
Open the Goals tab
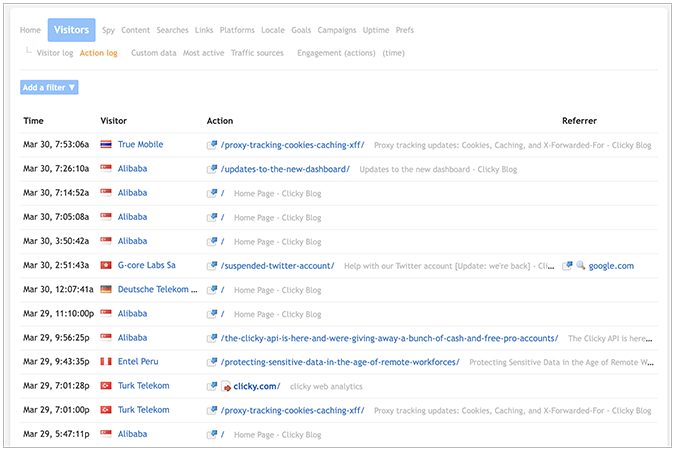tap(301, 30)
